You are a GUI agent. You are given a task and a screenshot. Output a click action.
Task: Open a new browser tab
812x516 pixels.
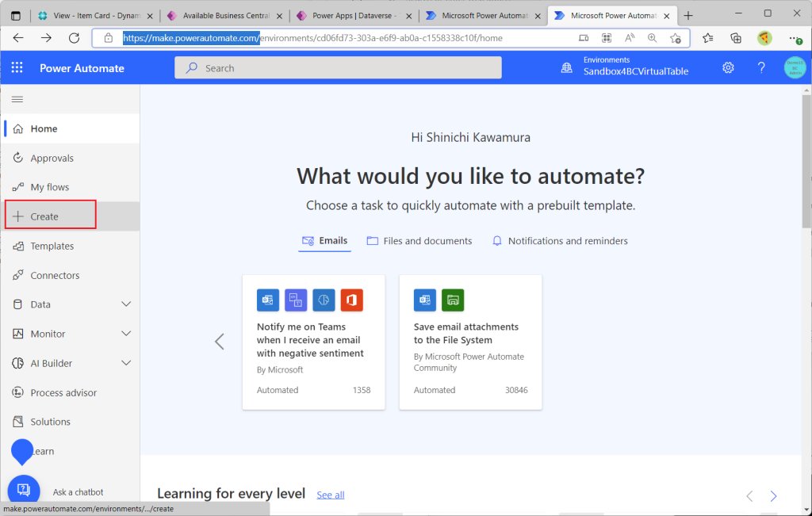[688, 16]
